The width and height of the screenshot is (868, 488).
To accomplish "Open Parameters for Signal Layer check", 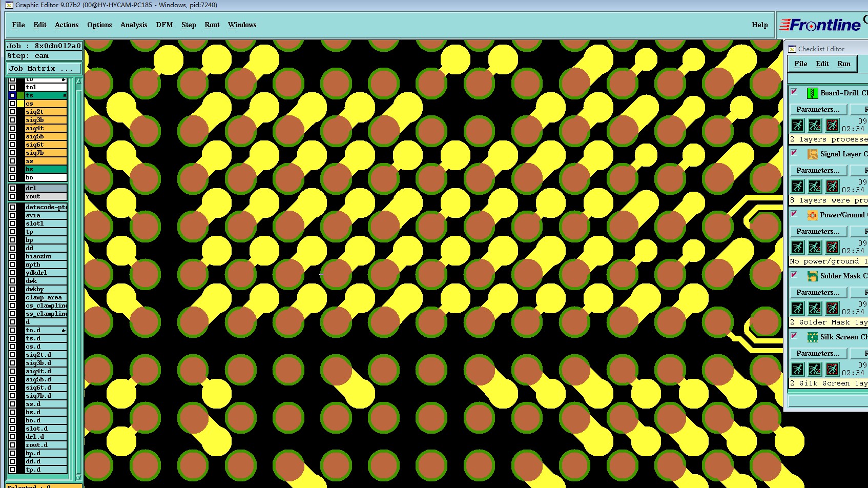I will coord(818,170).
